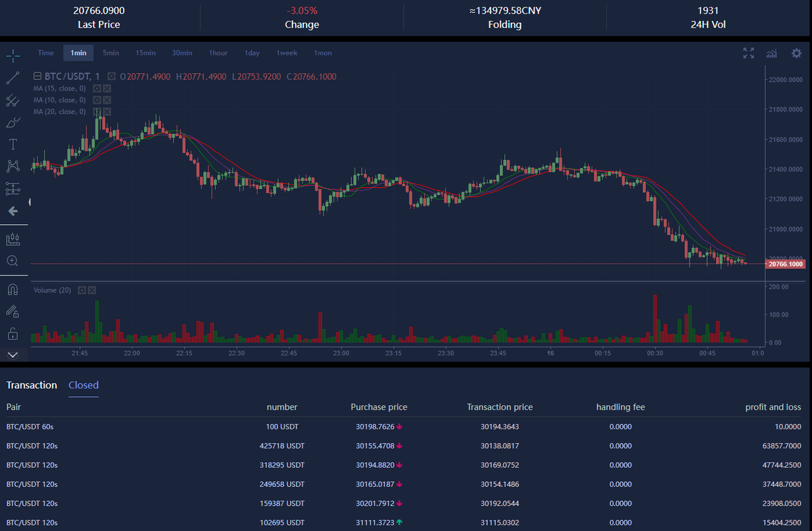Click the profit and loss column header
The image size is (812, 531).
click(x=773, y=407)
